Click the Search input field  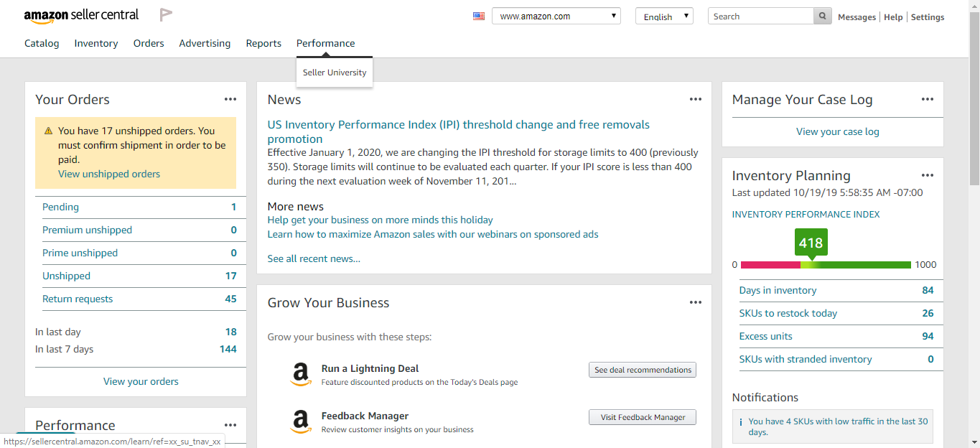pos(761,17)
